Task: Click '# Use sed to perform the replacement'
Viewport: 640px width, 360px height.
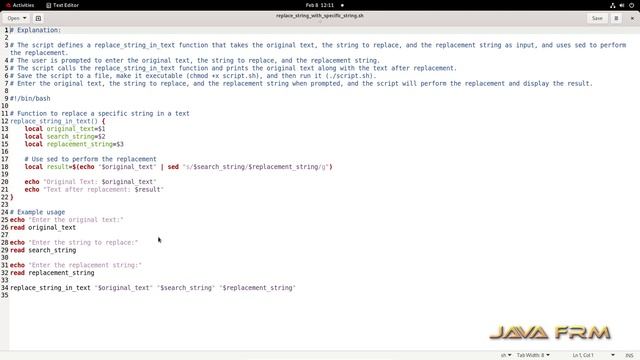Action: (x=90, y=159)
